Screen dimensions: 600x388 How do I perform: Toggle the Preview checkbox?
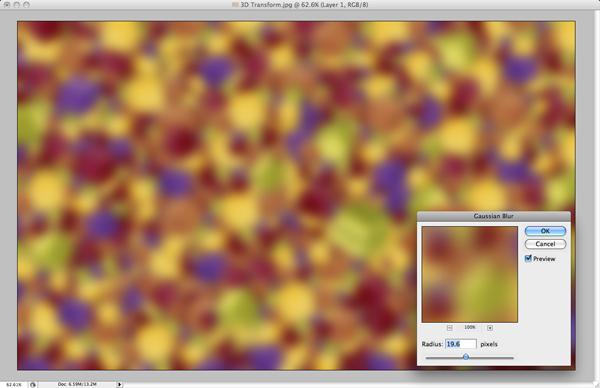(528, 259)
